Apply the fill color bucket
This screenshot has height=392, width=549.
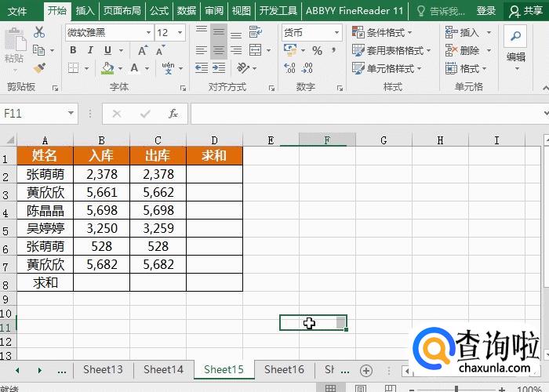tap(107, 68)
